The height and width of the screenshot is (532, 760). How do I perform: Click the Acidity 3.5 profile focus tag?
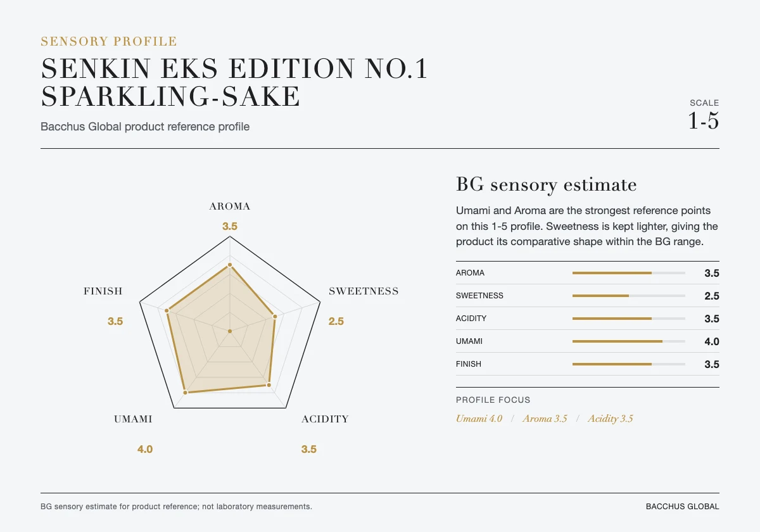click(611, 419)
